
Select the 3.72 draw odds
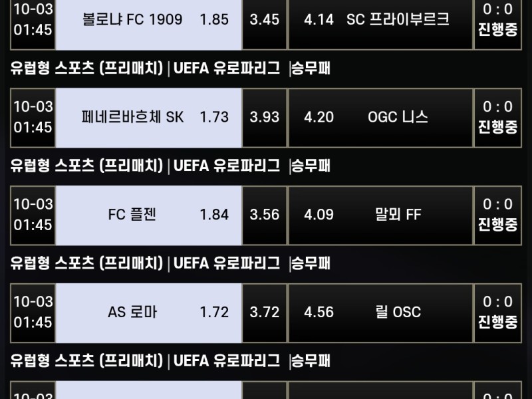click(x=264, y=312)
